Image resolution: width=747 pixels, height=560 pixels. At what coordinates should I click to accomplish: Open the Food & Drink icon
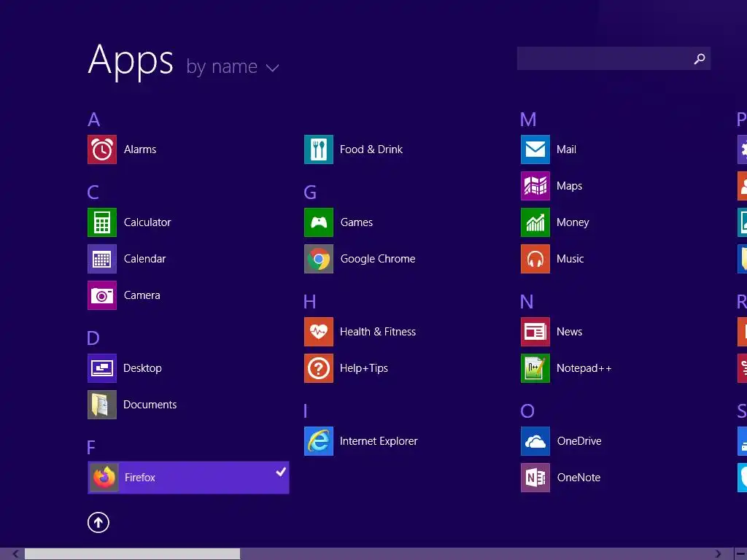pos(319,149)
